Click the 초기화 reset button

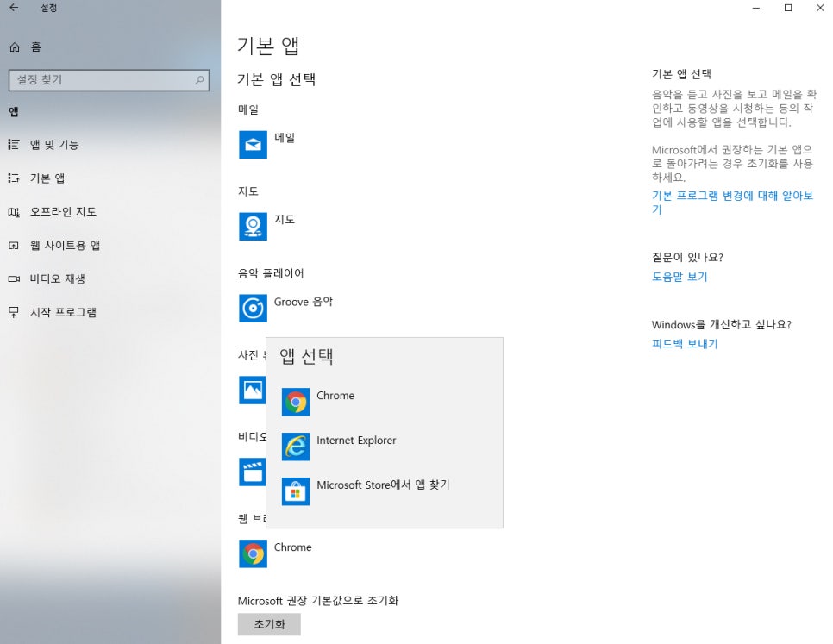coord(269,624)
